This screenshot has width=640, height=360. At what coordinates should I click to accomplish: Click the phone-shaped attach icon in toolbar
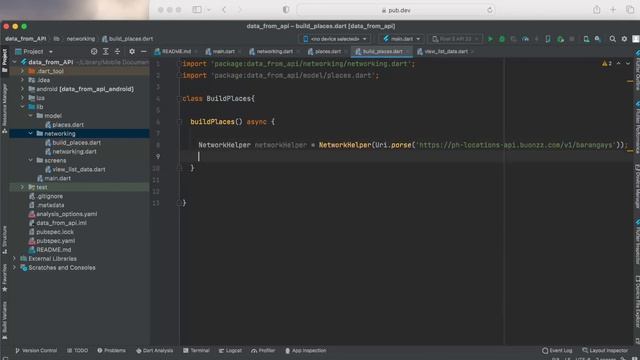coord(548,39)
